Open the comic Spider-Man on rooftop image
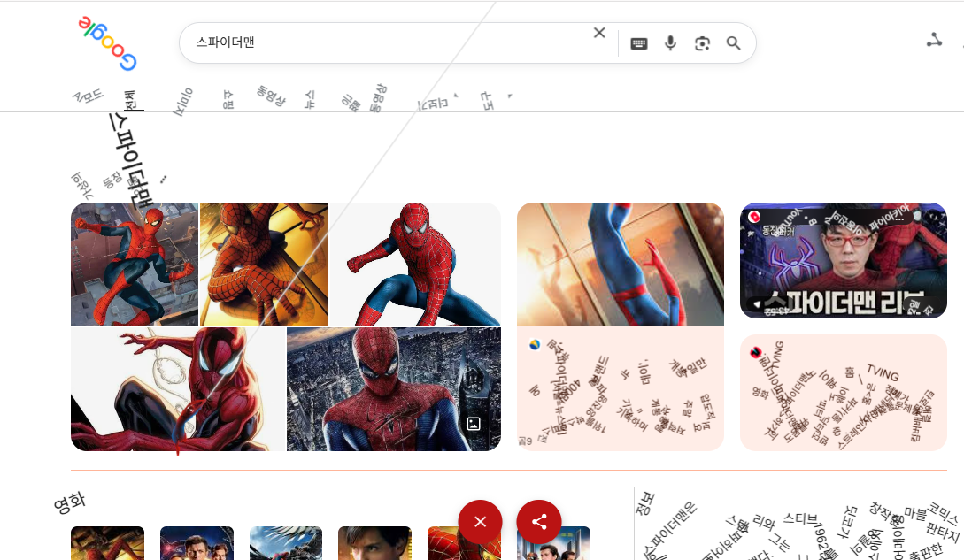The image size is (964, 560). (x=135, y=264)
